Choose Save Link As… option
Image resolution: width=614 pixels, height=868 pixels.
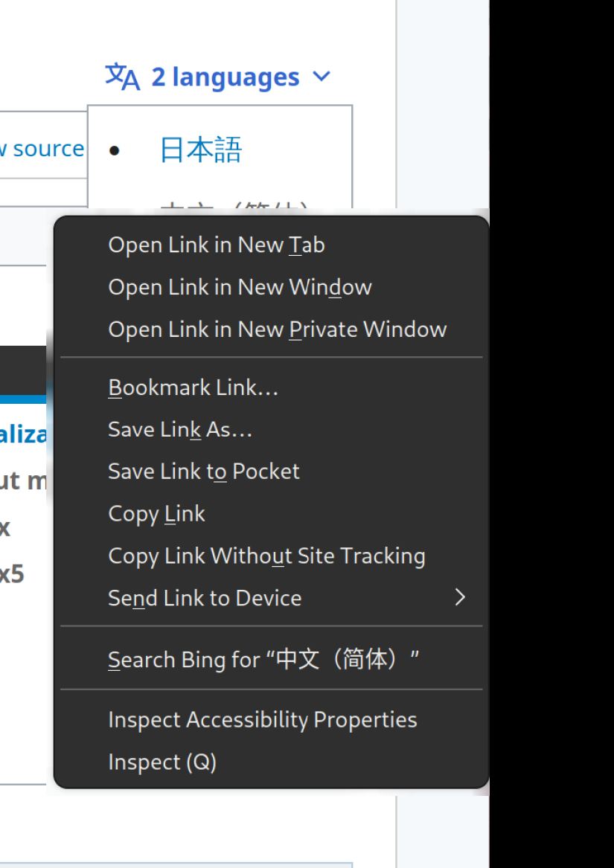pos(180,430)
